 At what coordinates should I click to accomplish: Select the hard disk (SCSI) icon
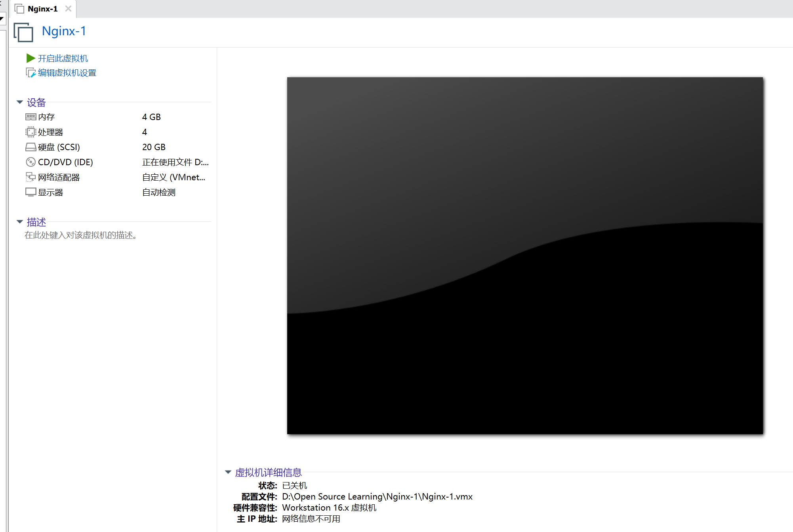click(x=30, y=147)
